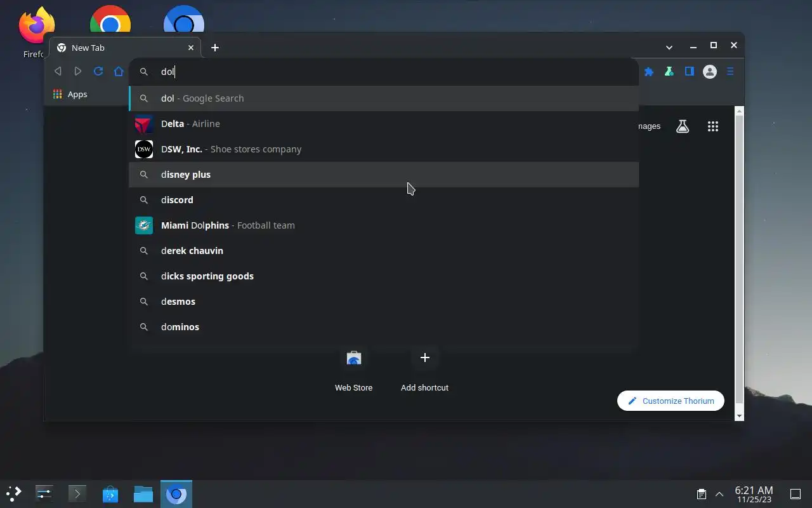Reload the page with the refresh icon
Viewport: 812px width, 508px height.
pos(98,71)
